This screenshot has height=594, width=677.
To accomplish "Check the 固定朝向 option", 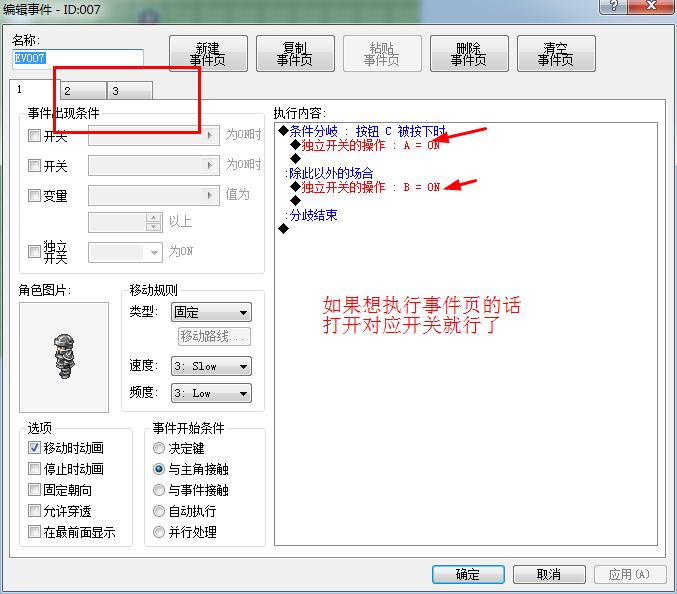I will [34, 490].
